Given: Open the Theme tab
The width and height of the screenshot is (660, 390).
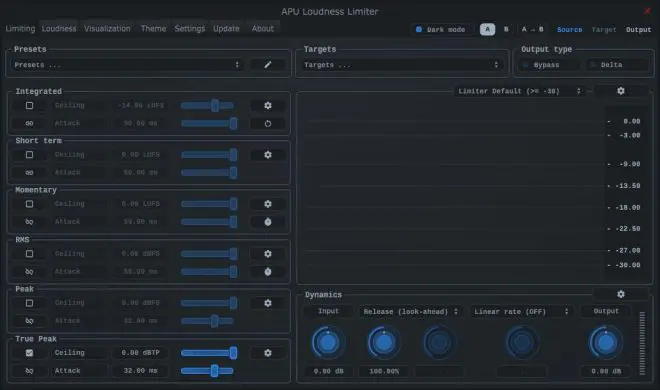Looking at the screenshot, I should [153, 29].
